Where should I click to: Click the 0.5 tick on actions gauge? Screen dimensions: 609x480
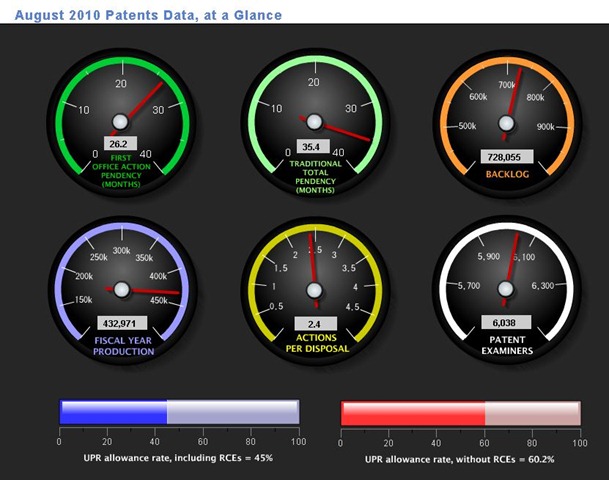click(x=276, y=306)
